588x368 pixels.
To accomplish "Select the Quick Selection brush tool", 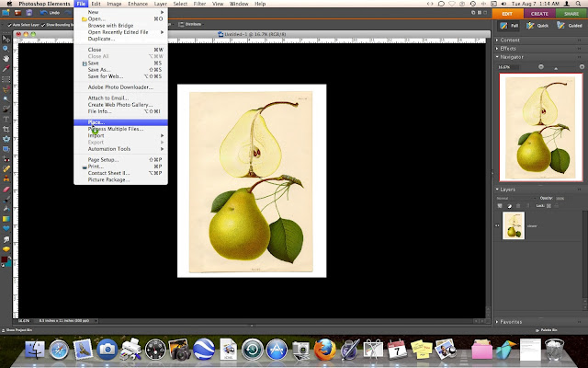I will 6,109.
